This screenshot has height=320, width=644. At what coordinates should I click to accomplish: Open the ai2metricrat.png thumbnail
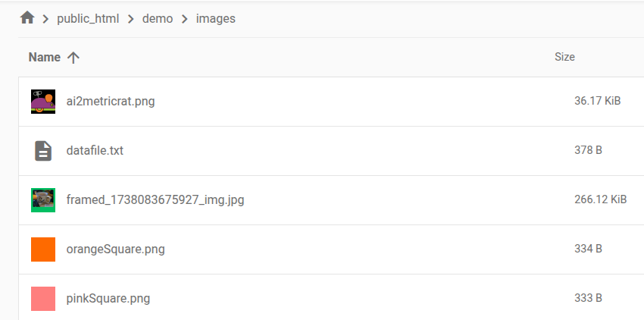[43, 102]
